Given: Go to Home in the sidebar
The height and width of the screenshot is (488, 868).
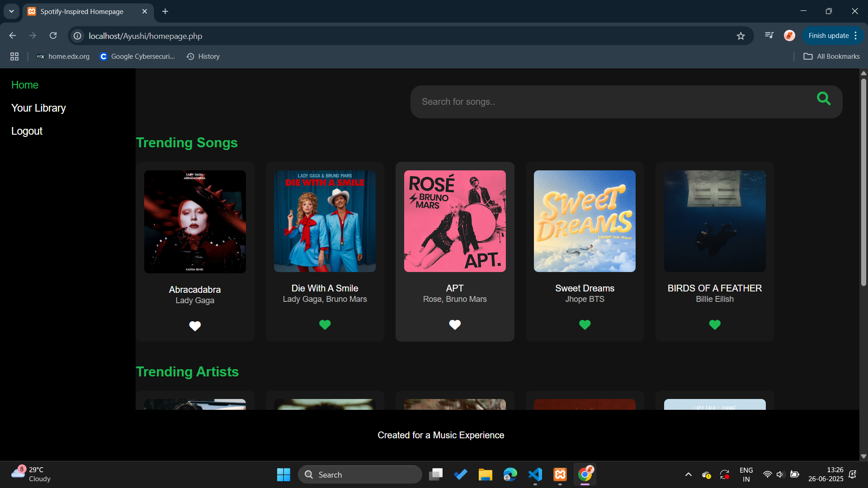Looking at the screenshot, I should [25, 85].
